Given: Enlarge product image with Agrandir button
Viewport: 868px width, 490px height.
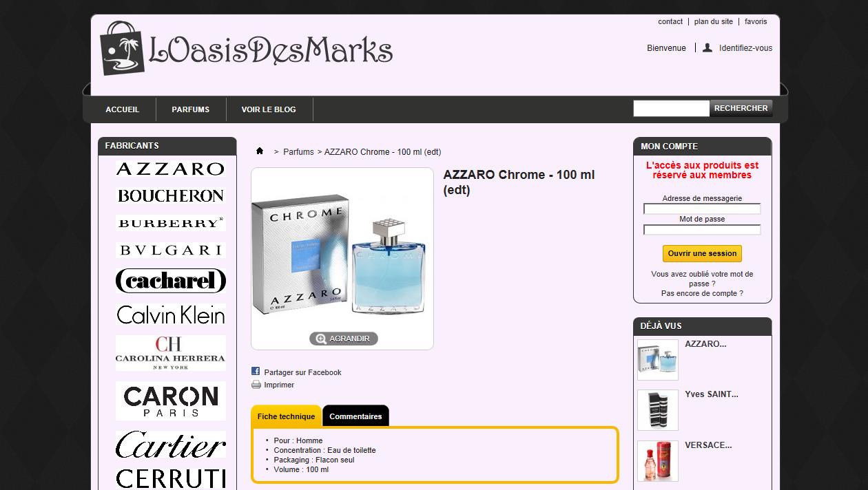Looking at the screenshot, I should coord(343,339).
